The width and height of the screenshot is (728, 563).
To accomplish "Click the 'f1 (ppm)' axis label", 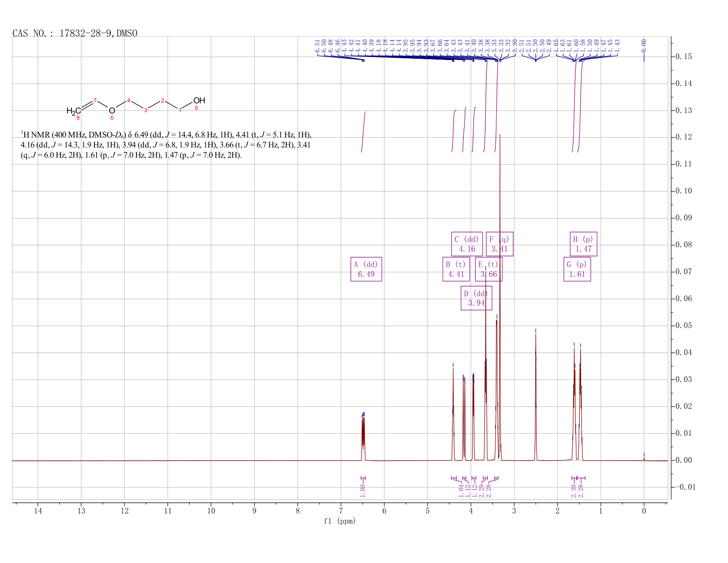I will [x=340, y=521].
